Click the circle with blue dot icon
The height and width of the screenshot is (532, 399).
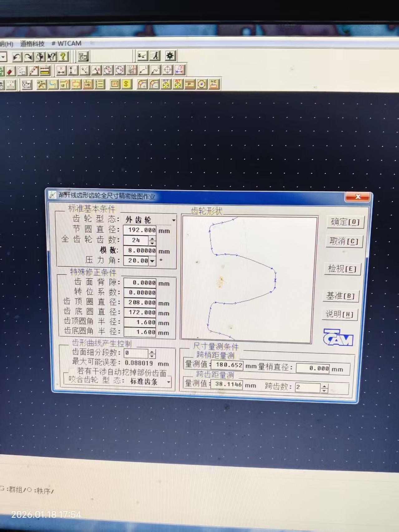coord(202,84)
